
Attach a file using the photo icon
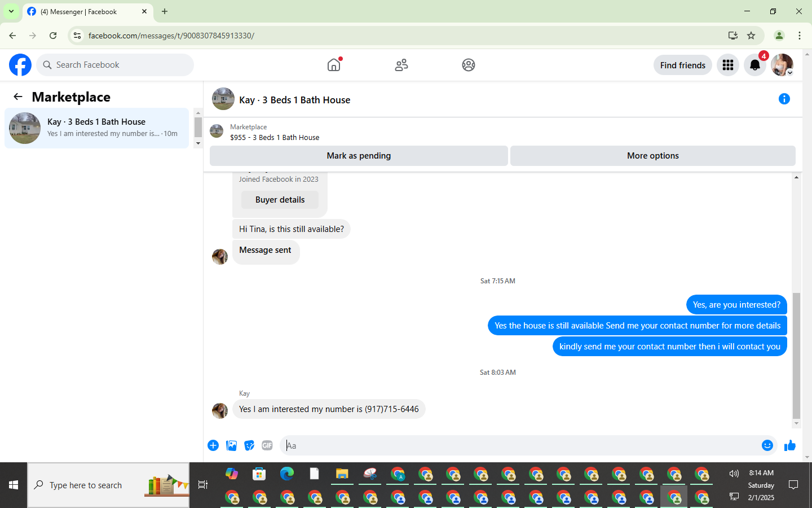(231, 445)
